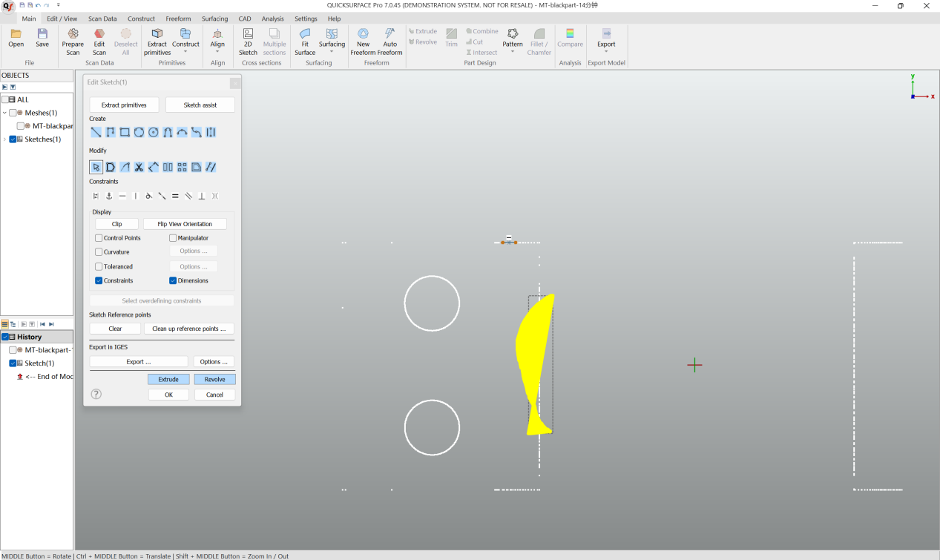Image resolution: width=940 pixels, height=560 pixels.
Task: Click the Flip View Orientation button
Action: 185,223
